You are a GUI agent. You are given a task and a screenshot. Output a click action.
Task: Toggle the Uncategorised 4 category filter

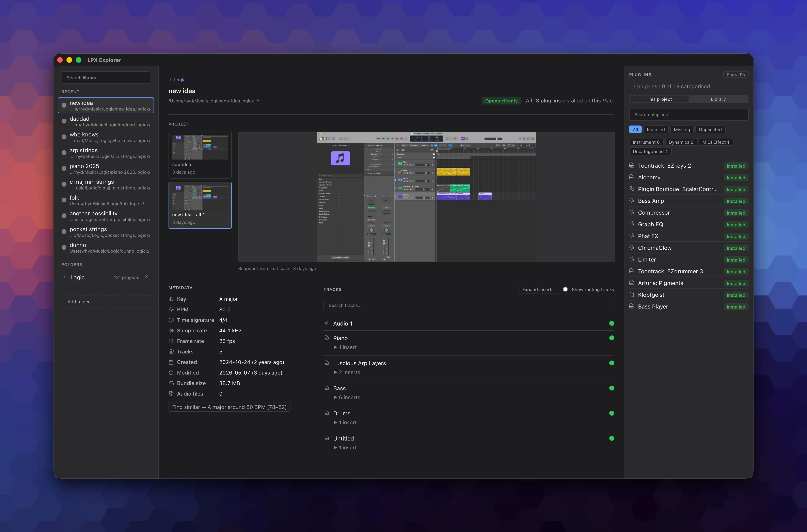[650, 151]
